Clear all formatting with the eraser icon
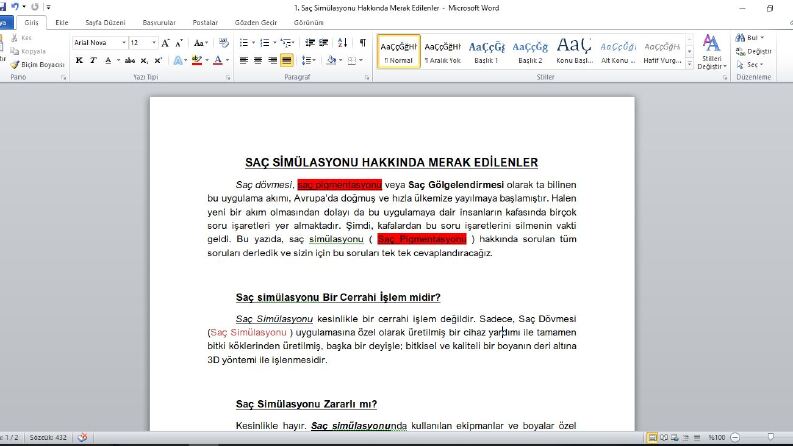Screen dimensions: 793x446 [x=224, y=43]
